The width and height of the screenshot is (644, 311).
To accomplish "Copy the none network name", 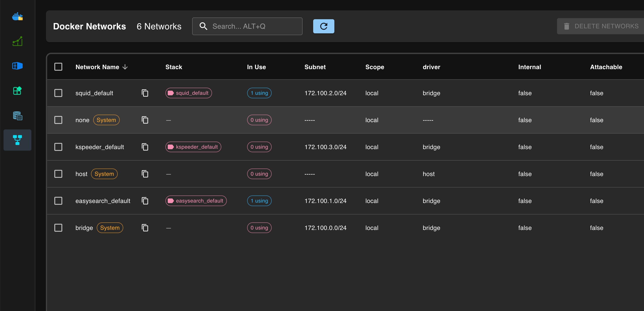I will 145,120.
